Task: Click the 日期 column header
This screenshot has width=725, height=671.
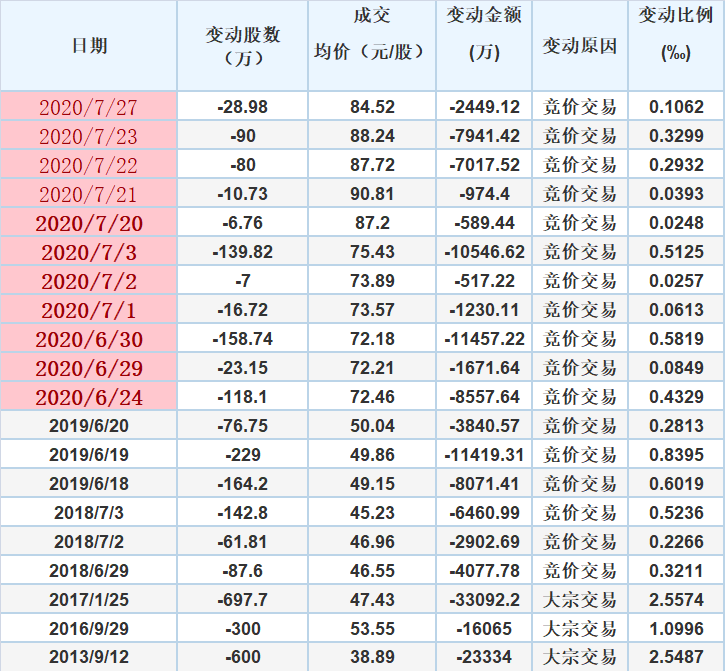Action: 89,46
